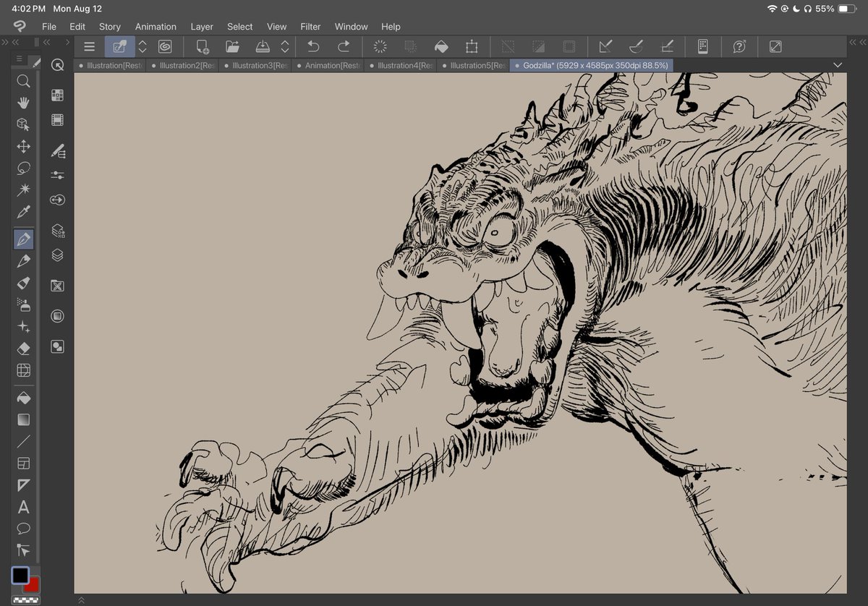Viewport: 868px width, 606px height.
Task: Select the Text tool
Action: pyautogui.click(x=23, y=507)
